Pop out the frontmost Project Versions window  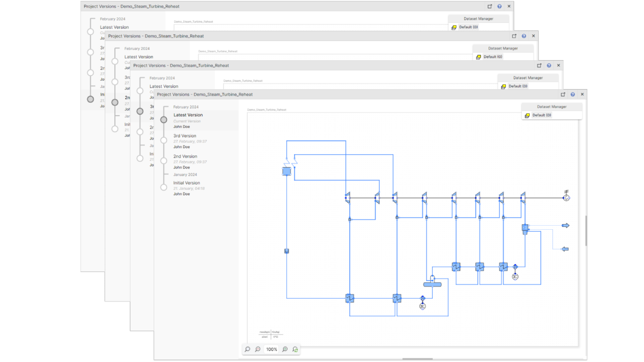click(x=563, y=94)
